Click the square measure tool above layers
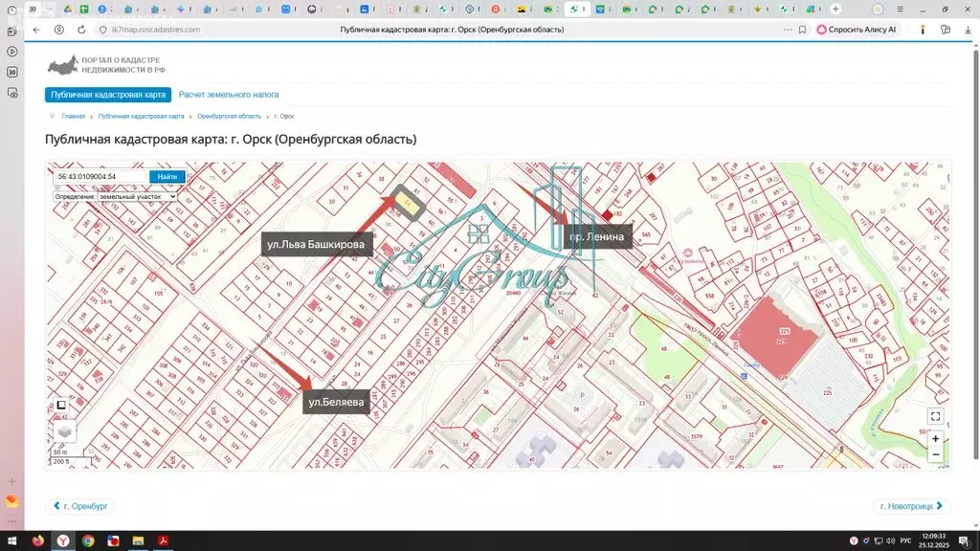 coord(61,406)
